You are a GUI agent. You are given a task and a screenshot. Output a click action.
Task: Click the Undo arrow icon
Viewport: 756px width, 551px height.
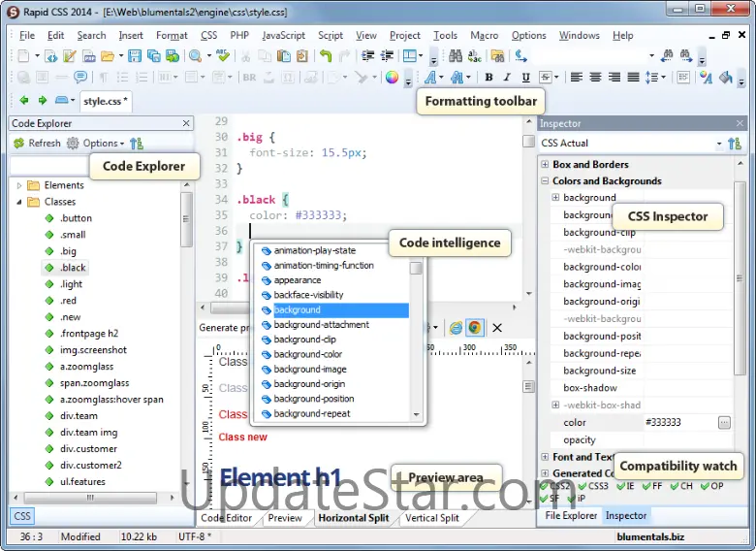pos(326,56)
